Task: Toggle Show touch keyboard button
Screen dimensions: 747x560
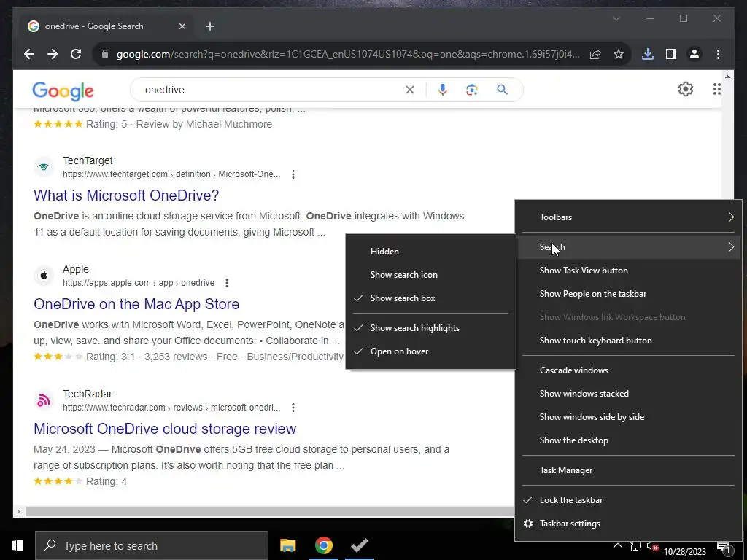Action: tap(628, 341)
